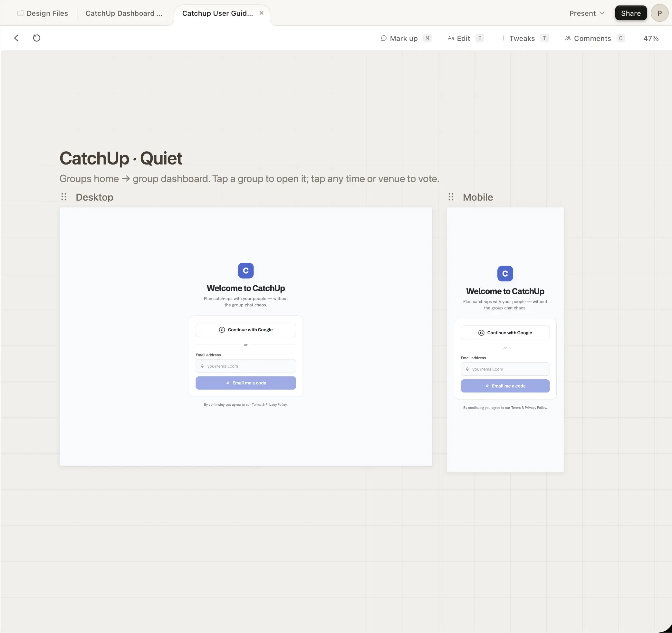Open the Privacy Policy link in Mobile frame
The height and width of the screenshot is (633, 672).
(x=535, y=408)
